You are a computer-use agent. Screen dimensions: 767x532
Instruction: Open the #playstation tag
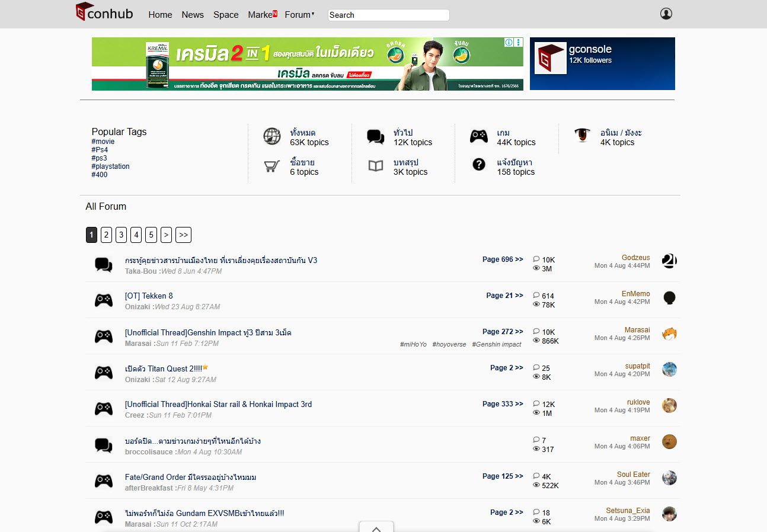(110, 166)
